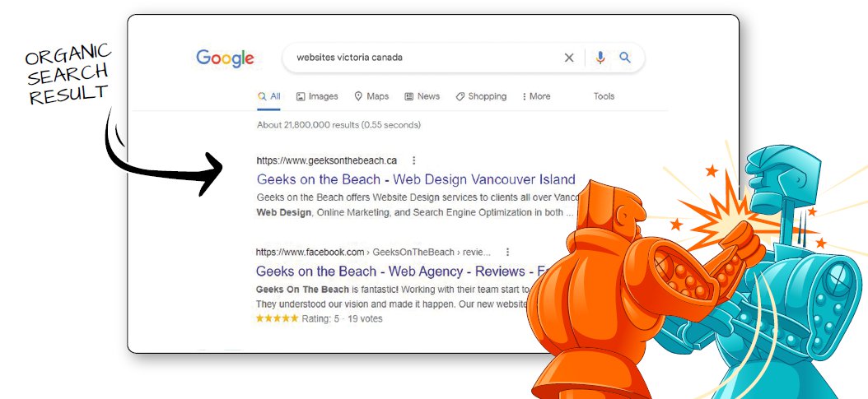Click the blue magnifying glass search icon
868x399 pixels.
625,57
